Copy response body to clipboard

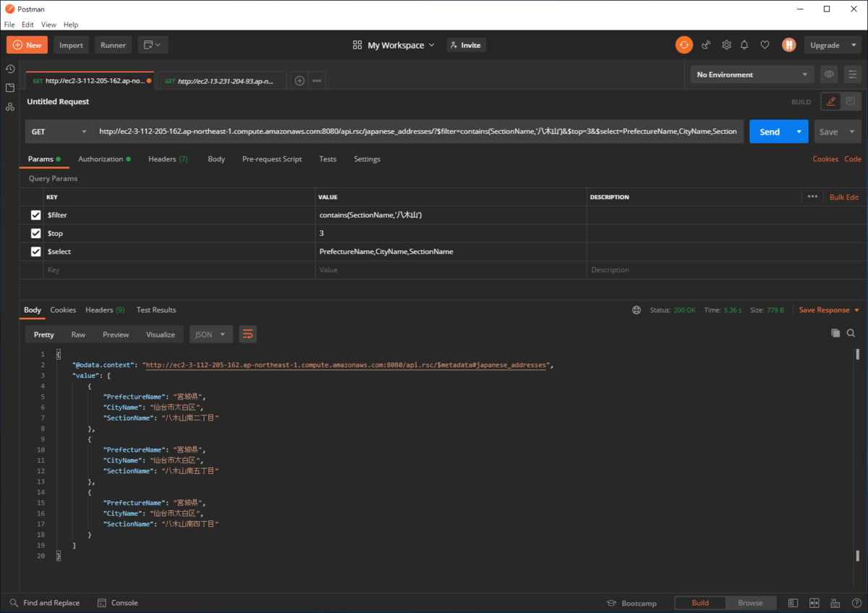tap(835, 333)
